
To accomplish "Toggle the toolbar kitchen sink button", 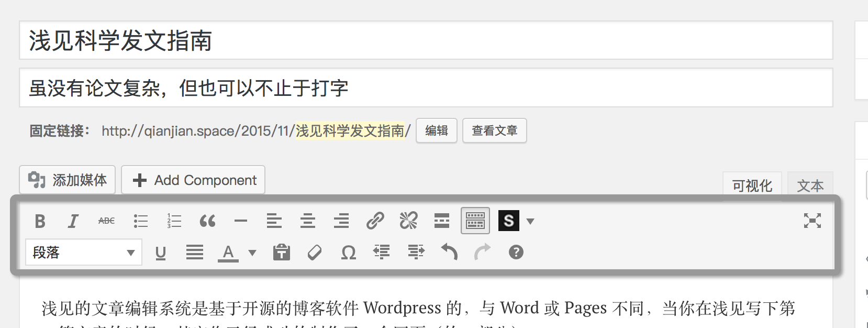I will tap(475, 221).
